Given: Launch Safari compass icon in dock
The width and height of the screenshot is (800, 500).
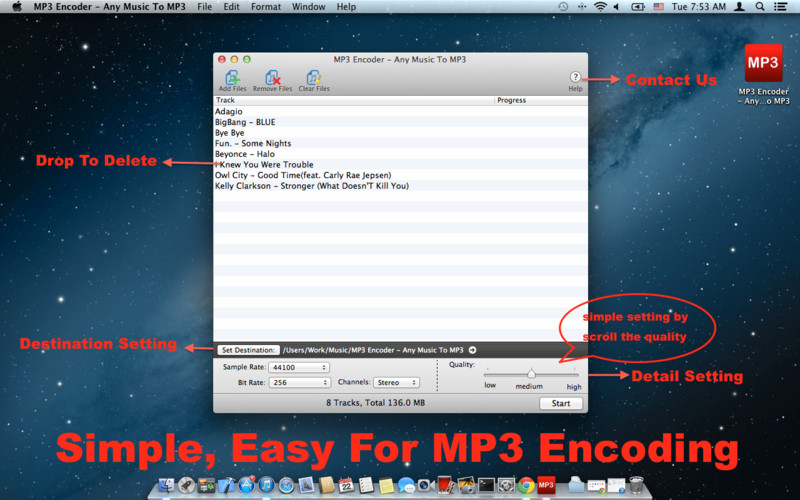Looking at the screenshot, I should pos(286,485).
